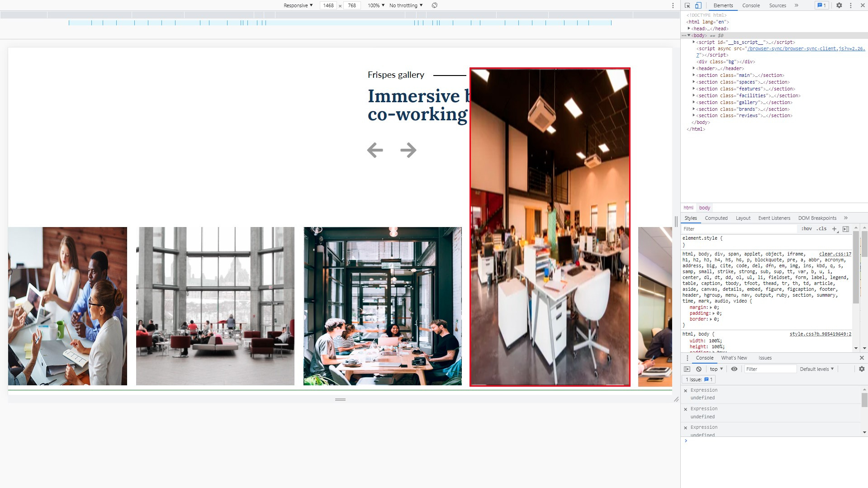Screen dimensions: 868x488
Task: Select the body breadcrumb
Action: (x=704, y=208)
